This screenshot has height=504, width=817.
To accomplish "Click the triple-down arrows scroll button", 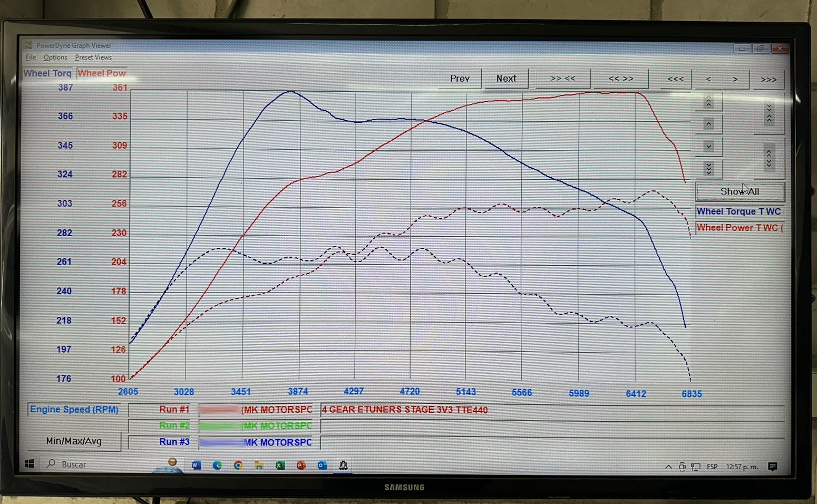I will (x=708, y=169).
